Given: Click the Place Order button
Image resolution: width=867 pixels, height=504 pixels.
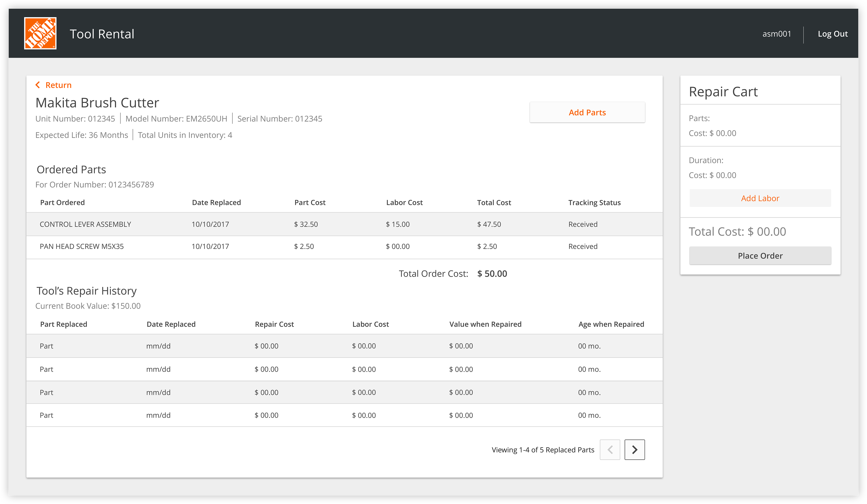Looking at the screenshot, I should [x=760, y=256].
